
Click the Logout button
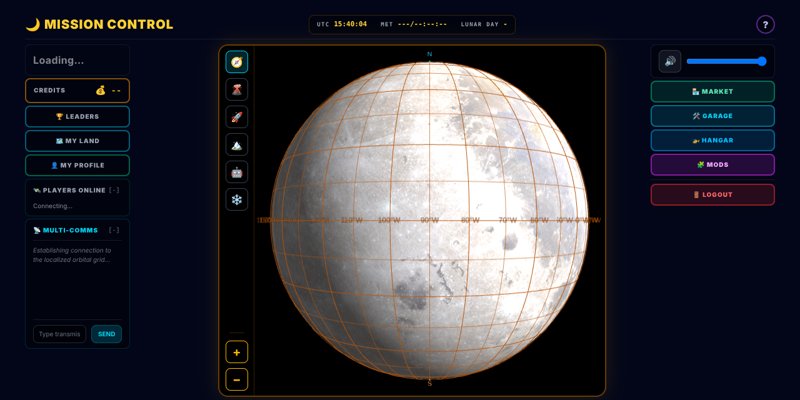point(713,194)
